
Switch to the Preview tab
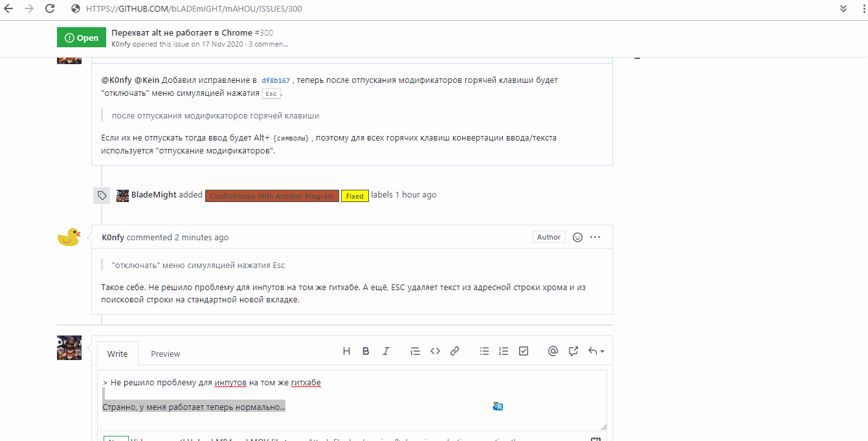[x=166, y=354]
